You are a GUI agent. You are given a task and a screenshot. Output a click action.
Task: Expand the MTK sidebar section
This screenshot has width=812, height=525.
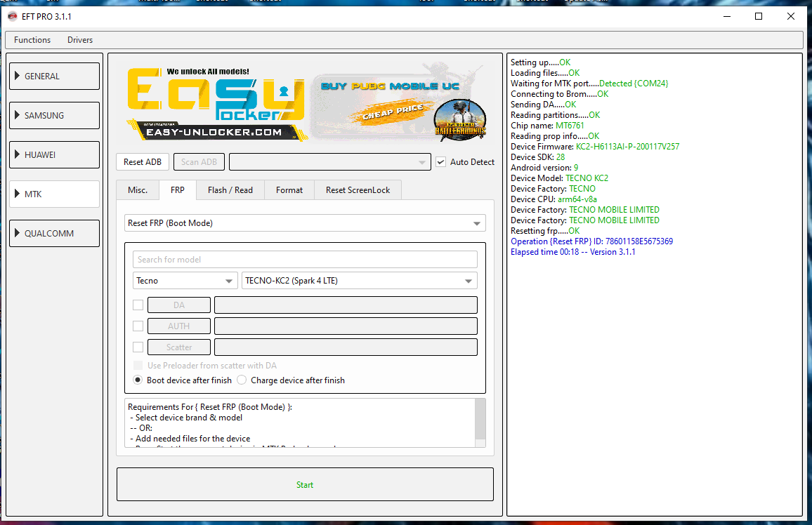(54, 194)
